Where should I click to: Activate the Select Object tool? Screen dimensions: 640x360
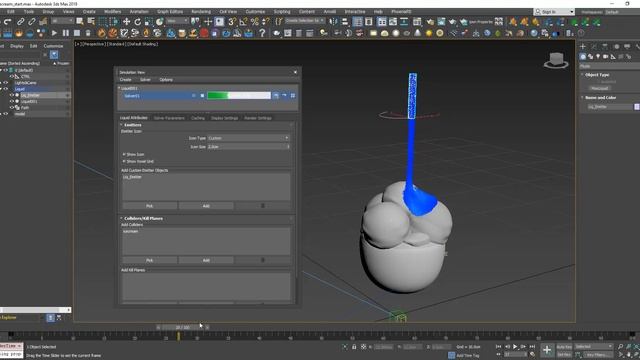tap(80, 21)
